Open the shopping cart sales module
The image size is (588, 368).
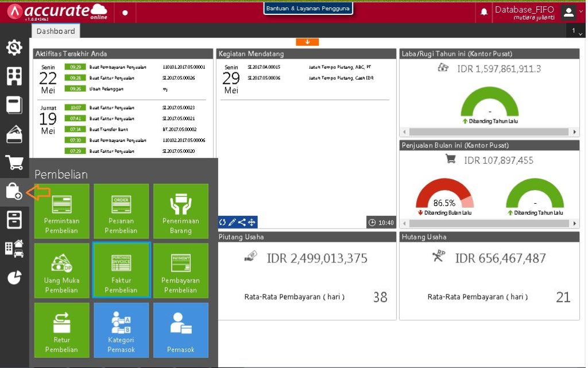click(x=14, y=162)
